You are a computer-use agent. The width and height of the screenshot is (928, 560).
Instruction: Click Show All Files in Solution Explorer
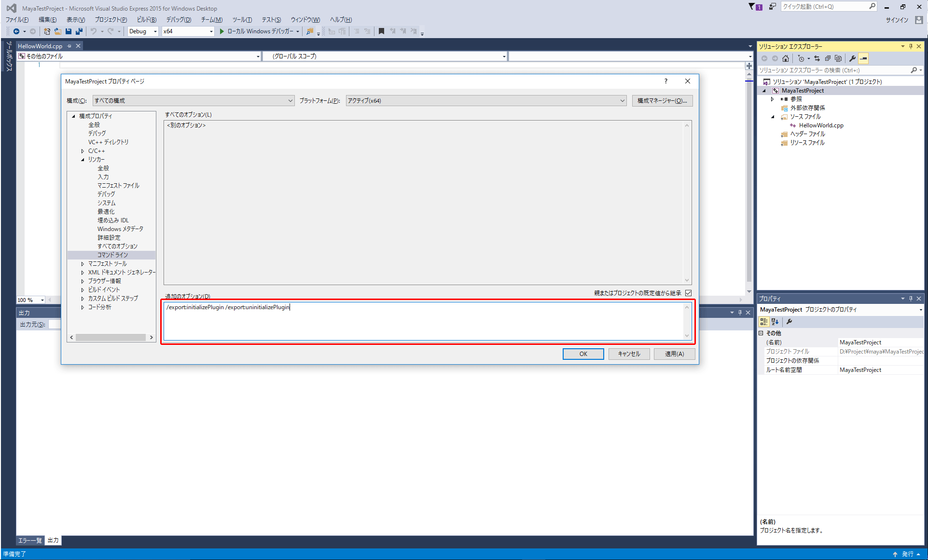tap(838, 58)
